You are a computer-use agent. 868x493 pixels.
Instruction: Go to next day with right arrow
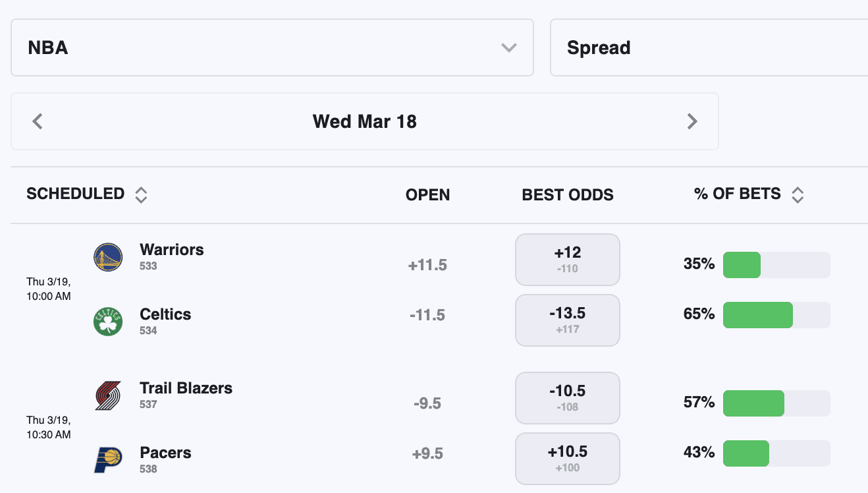[x=692, y=121]
